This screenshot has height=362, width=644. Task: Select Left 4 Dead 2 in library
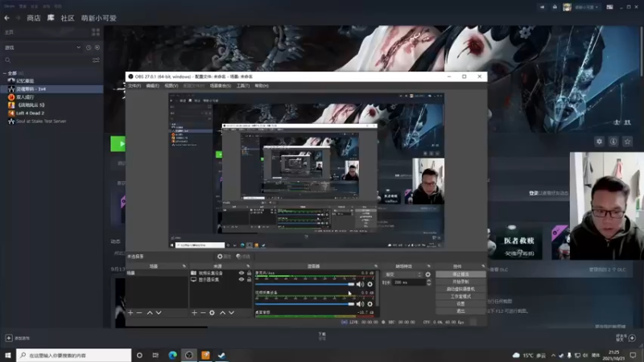click(30, 113)
